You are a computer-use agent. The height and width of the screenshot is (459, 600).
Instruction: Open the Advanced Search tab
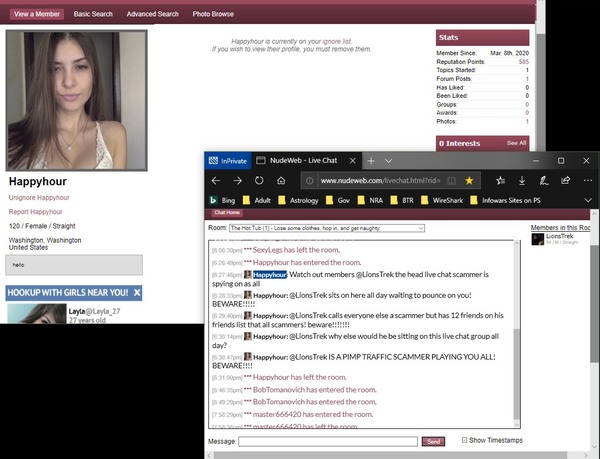click(153, 14)
